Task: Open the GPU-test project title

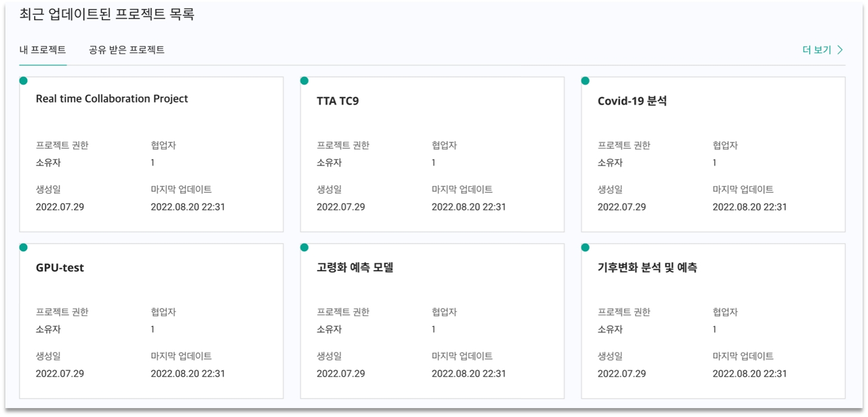Action: pyautogui.click(x=60, y=268)
